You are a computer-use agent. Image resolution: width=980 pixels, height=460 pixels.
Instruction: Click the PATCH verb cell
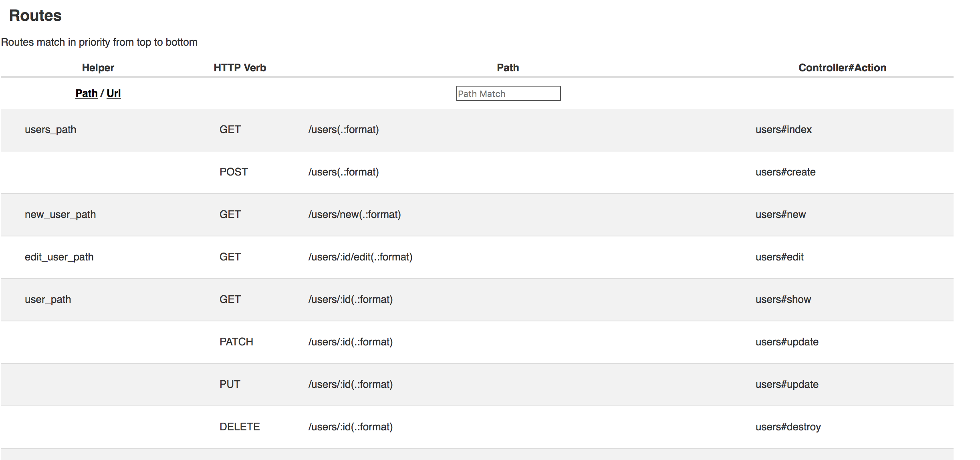coord(236,342)
